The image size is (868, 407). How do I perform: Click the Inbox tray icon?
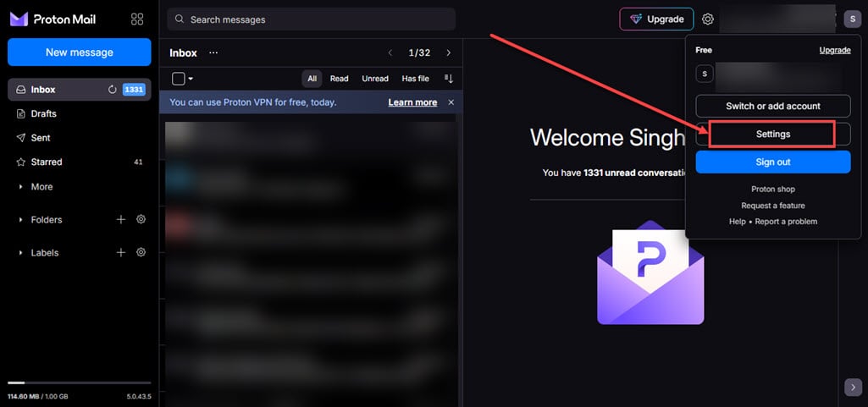pos(21,90)
